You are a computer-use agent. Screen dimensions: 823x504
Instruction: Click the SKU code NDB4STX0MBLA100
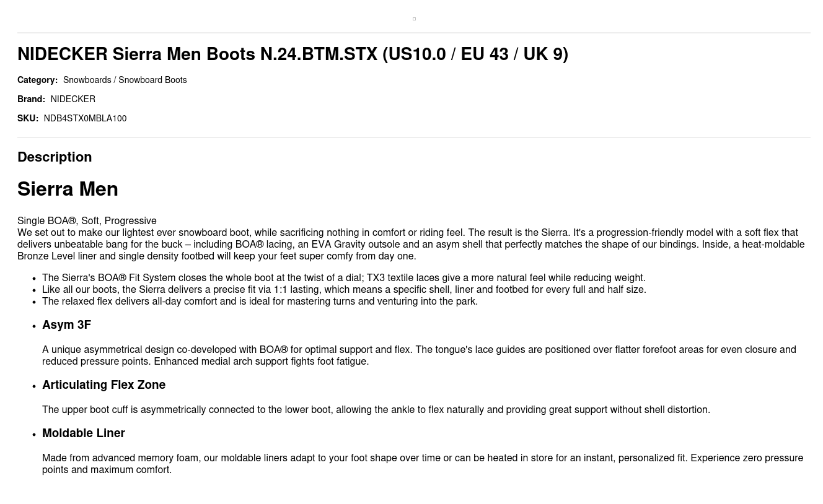(85, 119)
